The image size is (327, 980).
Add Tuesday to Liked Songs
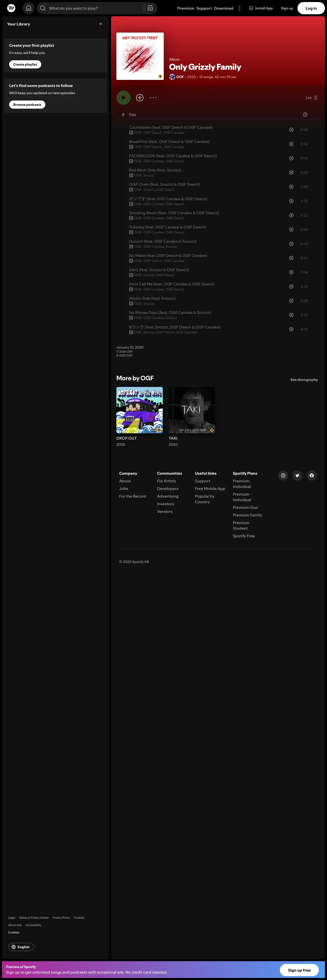(x=291, y=229)
